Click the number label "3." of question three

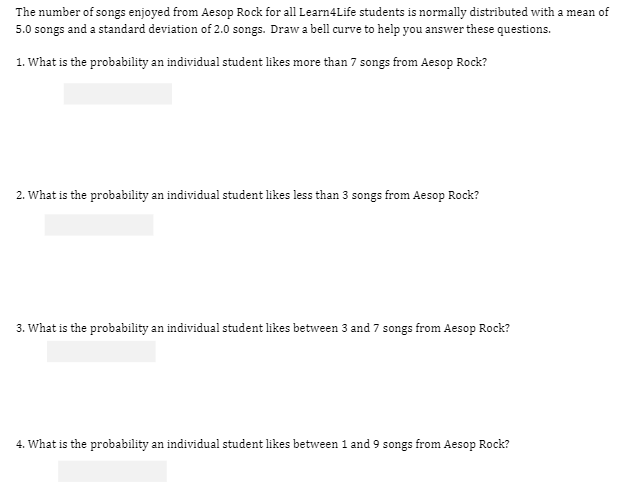[x=21, y=327]
